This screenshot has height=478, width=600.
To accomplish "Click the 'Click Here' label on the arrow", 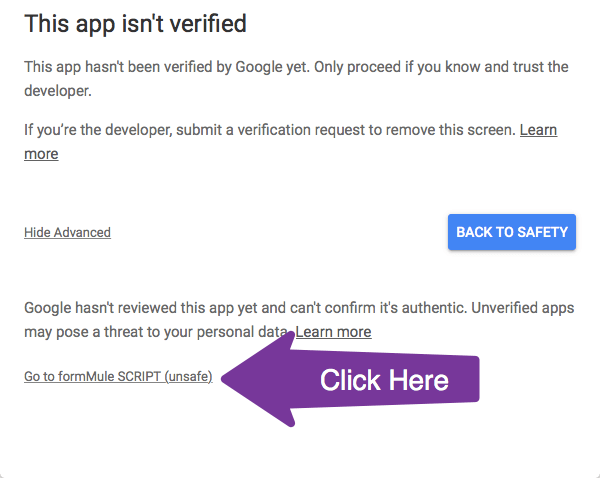I will (x=384, y=380).
